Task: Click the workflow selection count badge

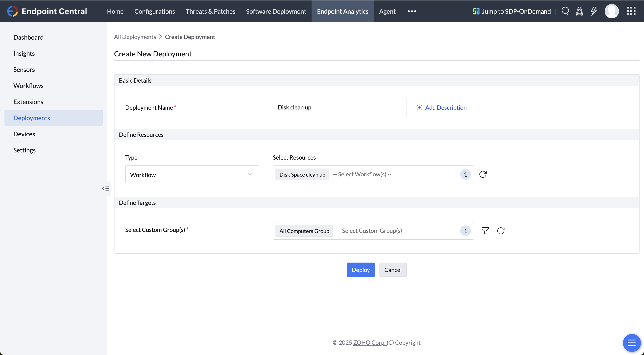Action: [x=465, y=174]
